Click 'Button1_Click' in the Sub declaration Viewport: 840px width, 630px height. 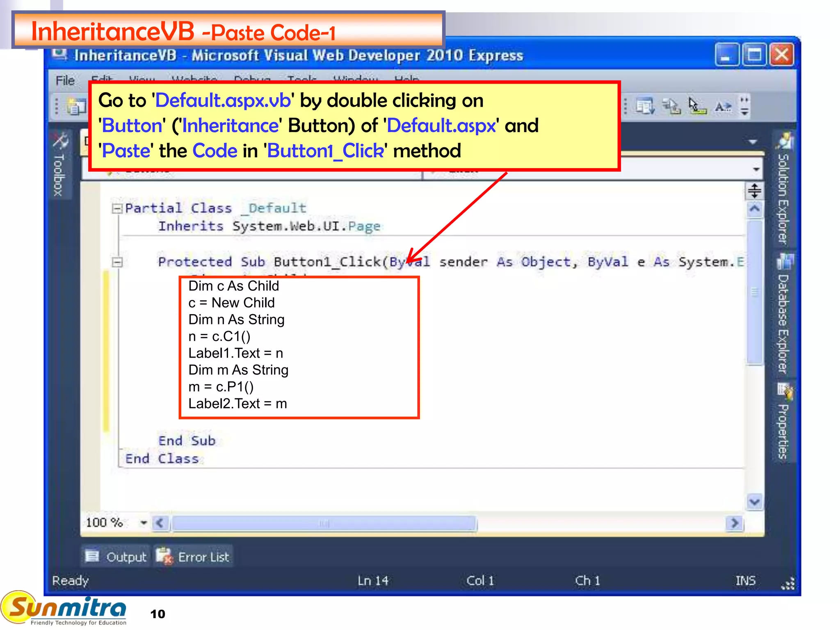click(x=327, y=262)
